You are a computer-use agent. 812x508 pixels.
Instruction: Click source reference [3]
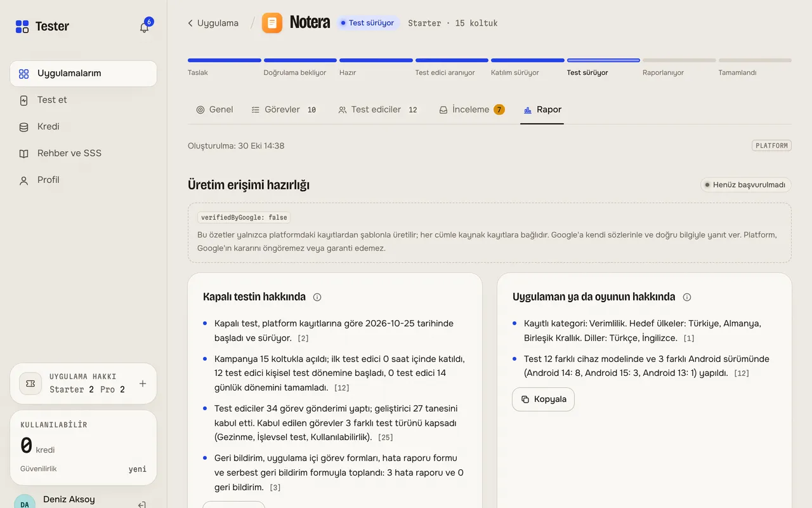tap(275, 488)
